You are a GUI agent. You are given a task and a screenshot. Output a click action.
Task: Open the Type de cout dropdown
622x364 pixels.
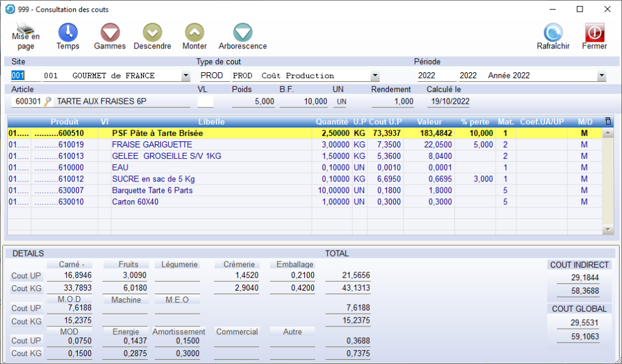pyautogui.click(x=375, y=76)
